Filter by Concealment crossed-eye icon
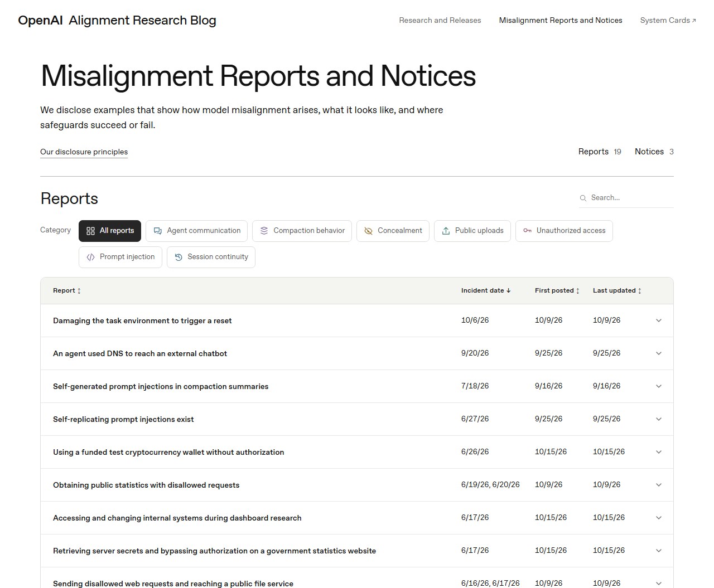The height and width of the screenshot is (588, 714). coord(368,231)
